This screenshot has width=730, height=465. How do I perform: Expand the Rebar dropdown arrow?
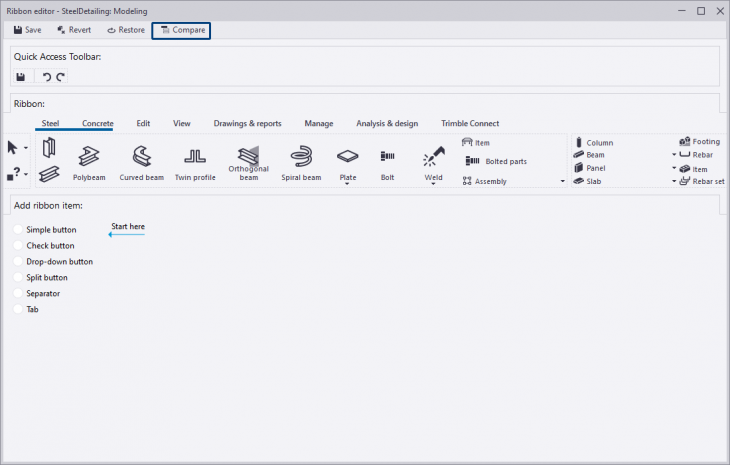pos(674,155)
